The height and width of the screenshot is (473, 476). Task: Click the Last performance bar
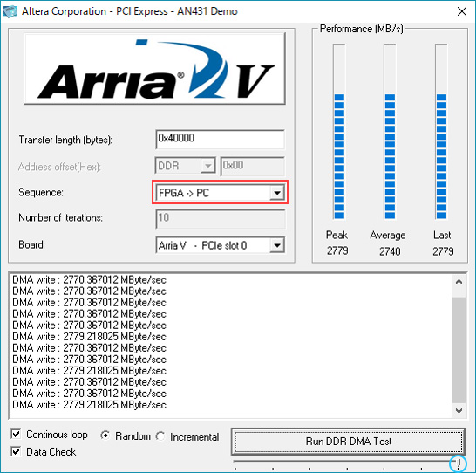(441, 131)
